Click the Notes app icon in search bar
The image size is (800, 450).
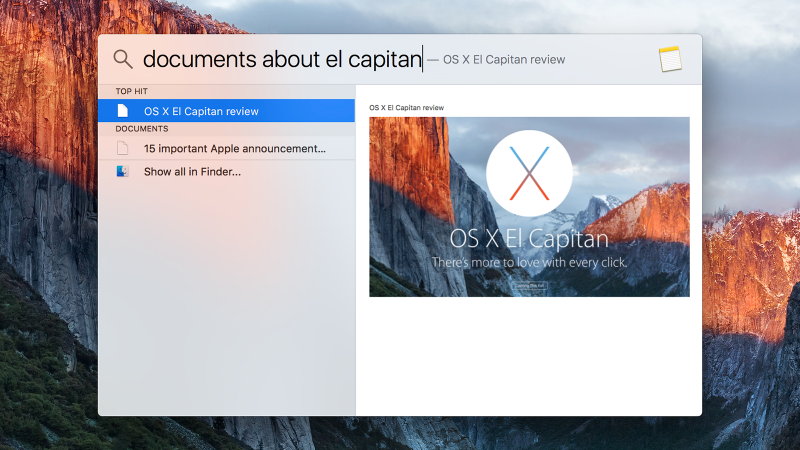pyautogui.click(x=670, y=59)
